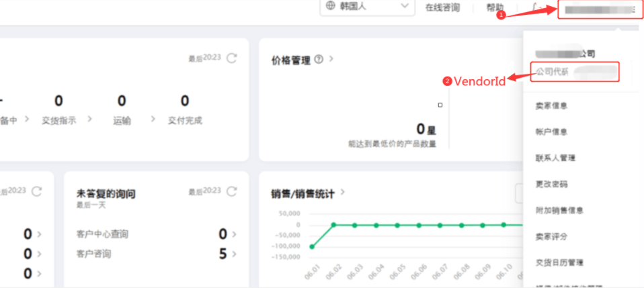Click 帮助 link in header

tap(495, 7)
